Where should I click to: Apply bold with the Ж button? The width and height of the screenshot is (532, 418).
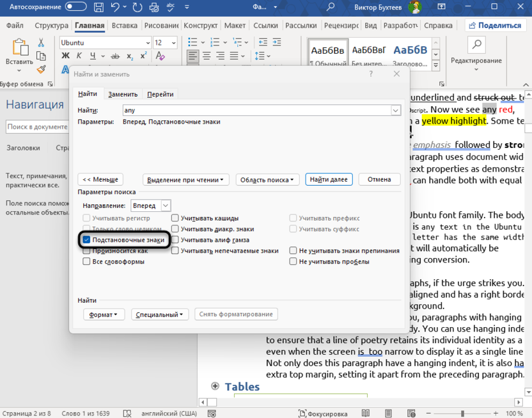tap(65, 56)
